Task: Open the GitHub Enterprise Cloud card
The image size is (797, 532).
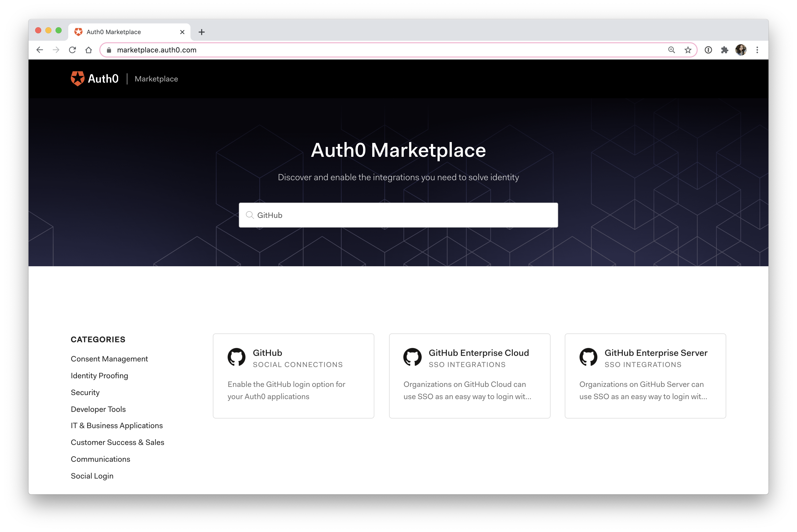Action: (470, 376)
